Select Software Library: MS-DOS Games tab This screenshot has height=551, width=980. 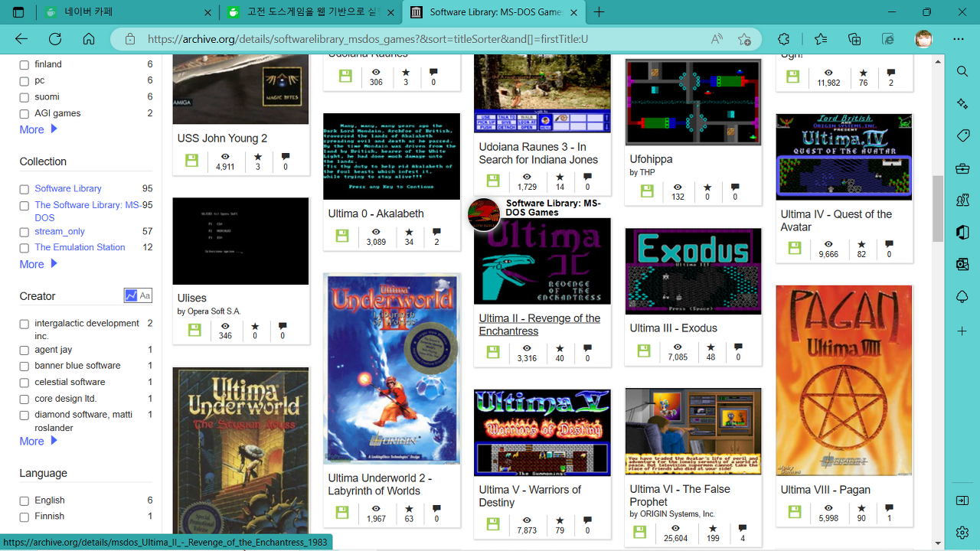[494, 12]
